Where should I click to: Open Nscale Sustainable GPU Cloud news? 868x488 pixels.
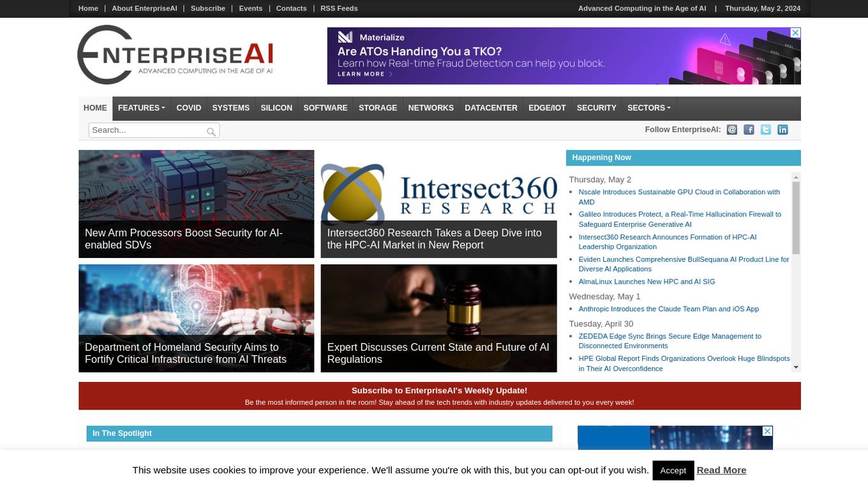pyautogui.click(x=679, y=197)
